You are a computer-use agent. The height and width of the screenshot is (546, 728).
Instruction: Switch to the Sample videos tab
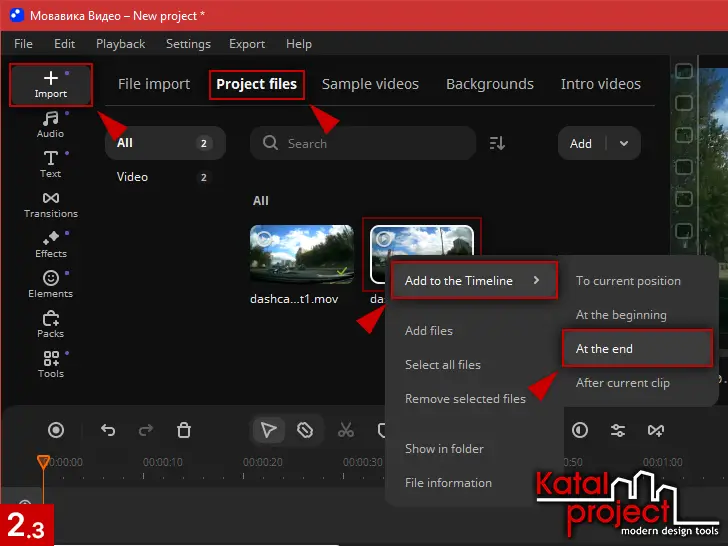(x=370, y=84)
